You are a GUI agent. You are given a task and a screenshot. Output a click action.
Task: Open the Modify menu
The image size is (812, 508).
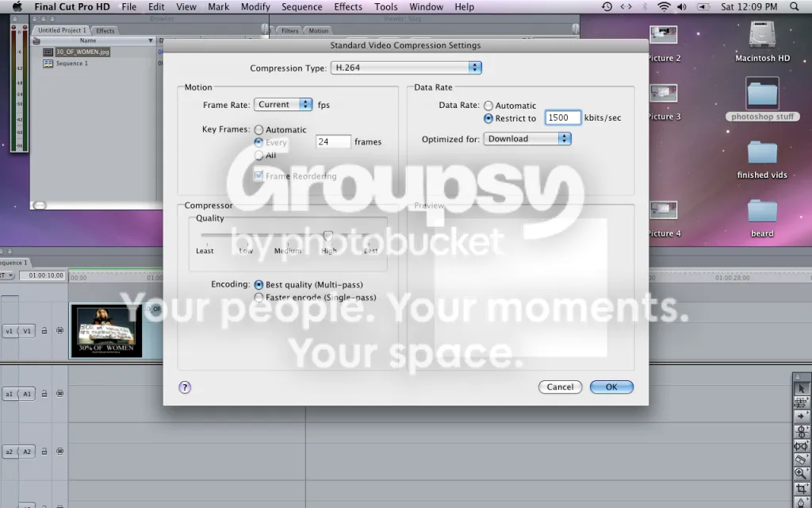coord(255,6)
